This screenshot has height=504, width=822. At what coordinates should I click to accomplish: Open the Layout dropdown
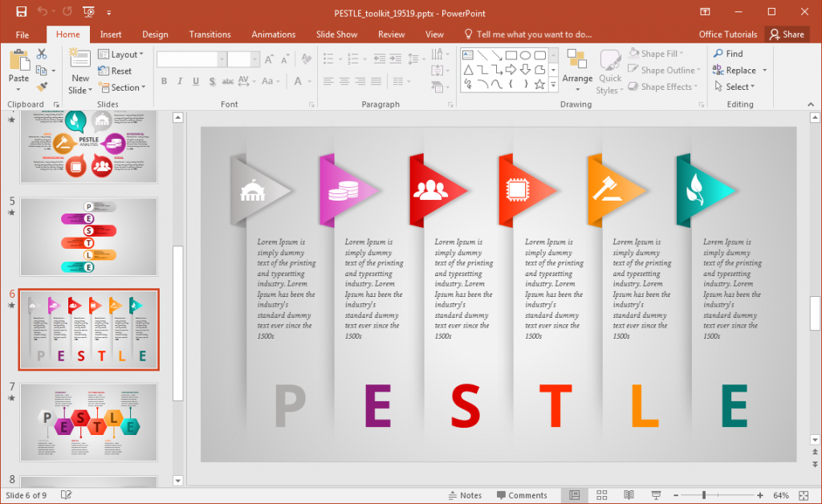[121, 54]
